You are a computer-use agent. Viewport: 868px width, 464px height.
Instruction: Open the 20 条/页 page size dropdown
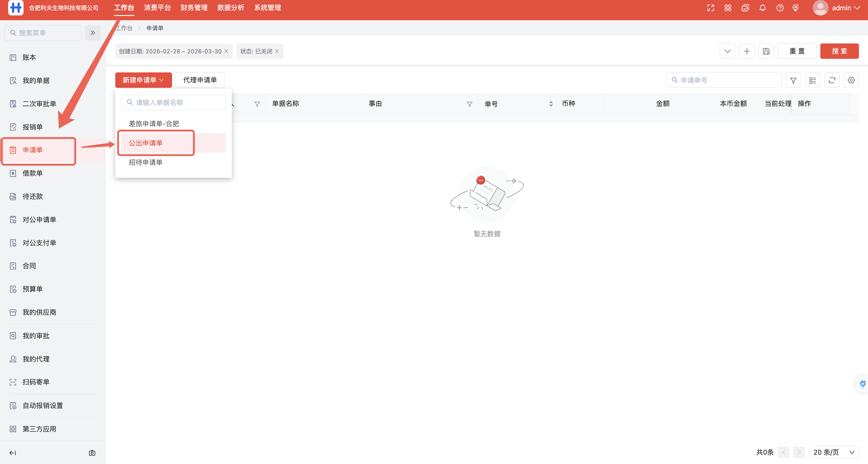[834, 452]
